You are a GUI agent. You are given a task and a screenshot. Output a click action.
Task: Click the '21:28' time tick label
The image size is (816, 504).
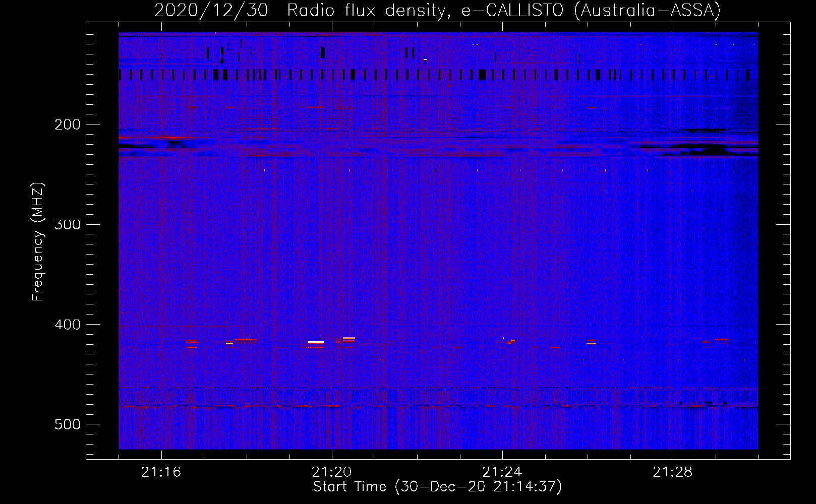(x=673, y=472)
